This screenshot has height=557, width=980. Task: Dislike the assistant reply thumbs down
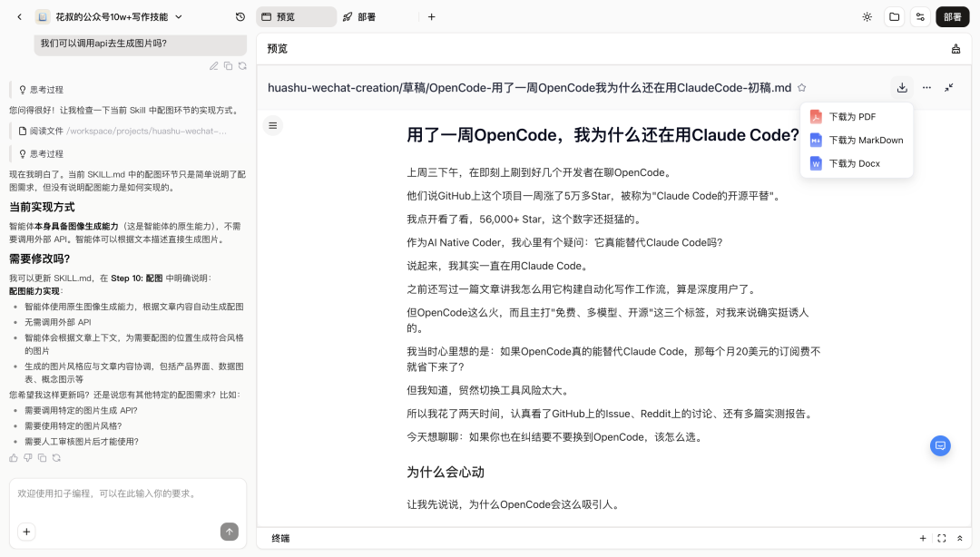28,457
